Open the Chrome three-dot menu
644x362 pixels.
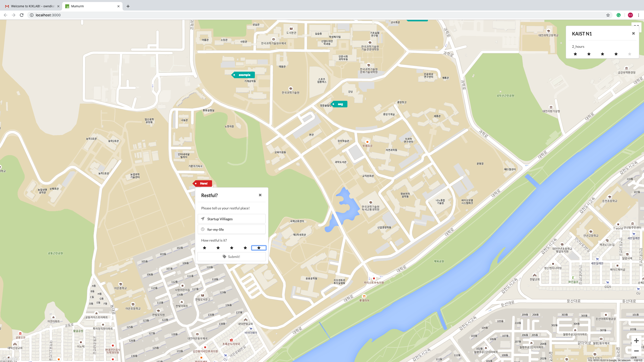(x=638, y=15)
